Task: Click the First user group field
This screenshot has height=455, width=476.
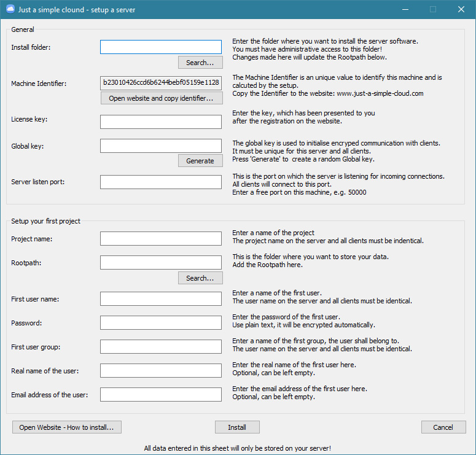Action: tap(160, 346)
